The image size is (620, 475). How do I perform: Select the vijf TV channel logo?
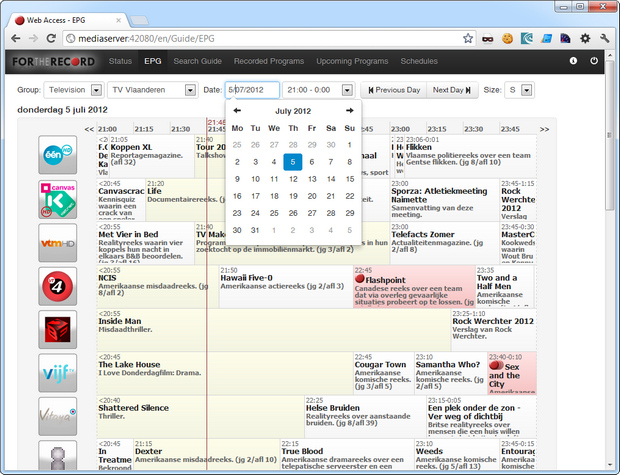[58, 373]
